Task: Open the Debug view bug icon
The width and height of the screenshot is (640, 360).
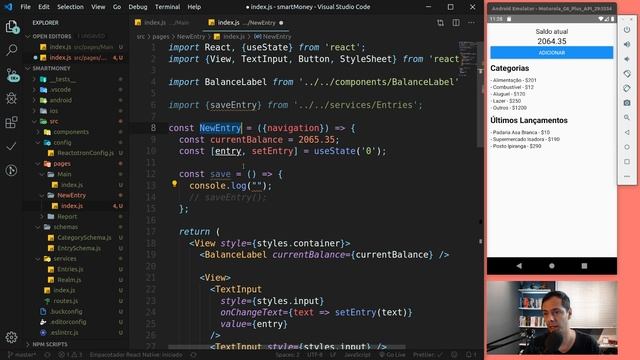Action: 11,98
